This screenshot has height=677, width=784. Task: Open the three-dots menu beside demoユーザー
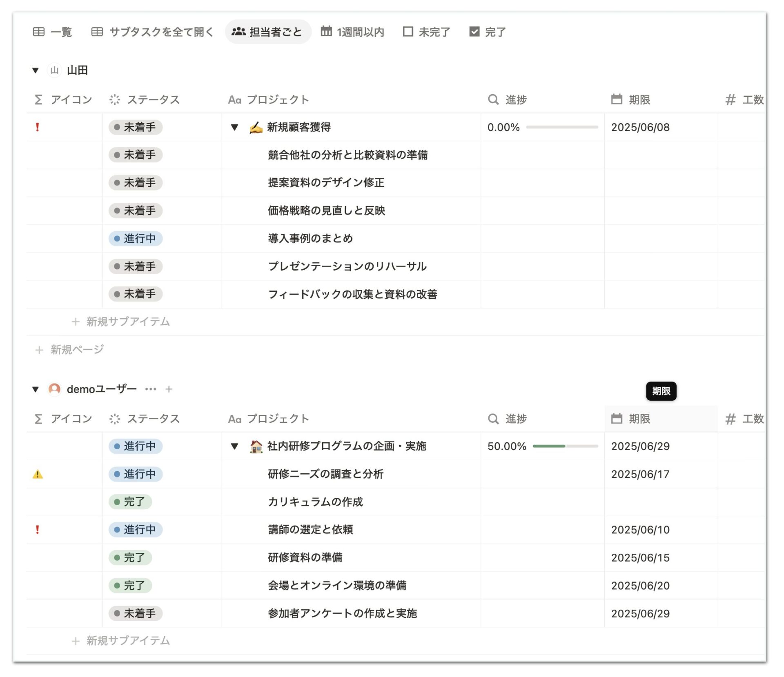151,389
